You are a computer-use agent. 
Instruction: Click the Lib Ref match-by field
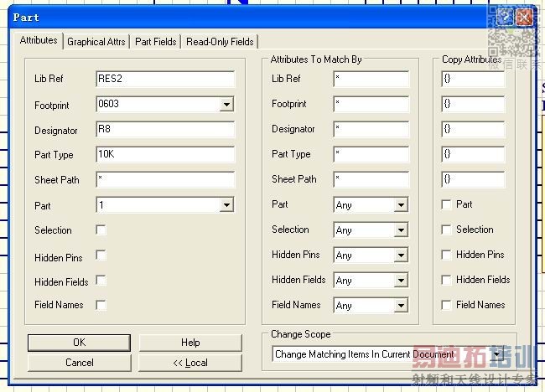(x=371, y=79)
